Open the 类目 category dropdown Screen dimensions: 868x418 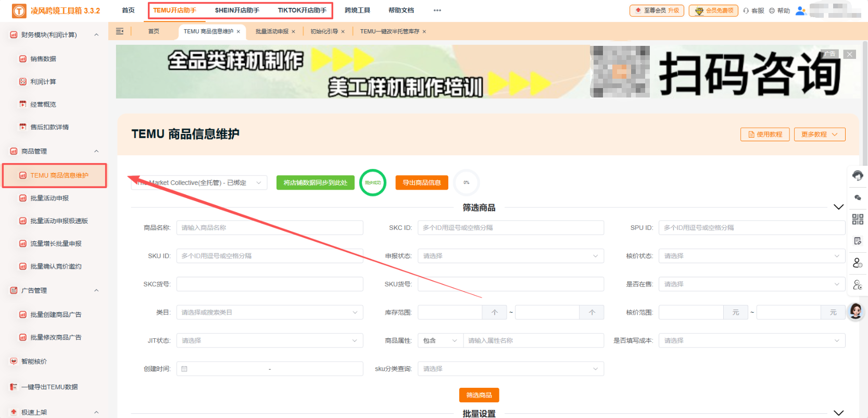[x=270, y=312]
